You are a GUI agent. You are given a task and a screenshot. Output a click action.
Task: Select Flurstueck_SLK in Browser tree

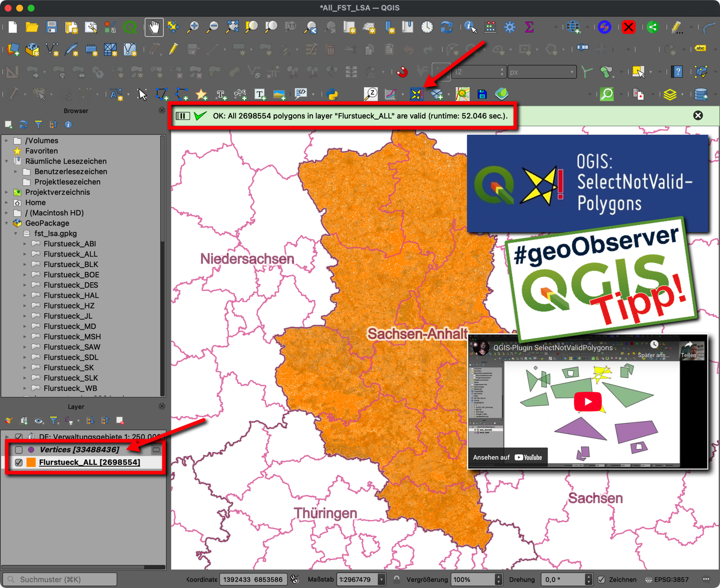pos(71,378)
